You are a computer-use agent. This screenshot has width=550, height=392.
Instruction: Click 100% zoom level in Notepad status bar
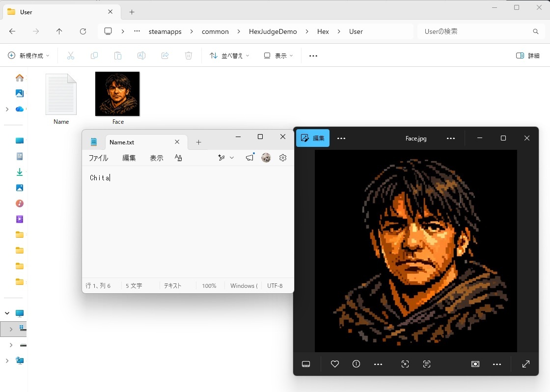(209, 286)
